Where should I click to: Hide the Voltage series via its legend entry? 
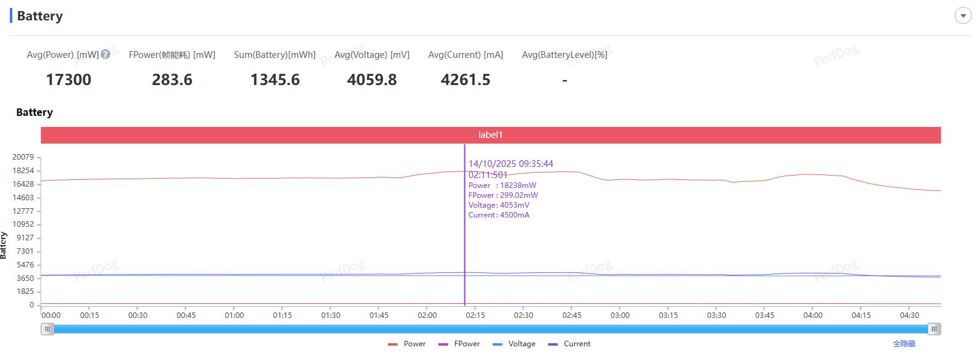[x=514, y=344]
